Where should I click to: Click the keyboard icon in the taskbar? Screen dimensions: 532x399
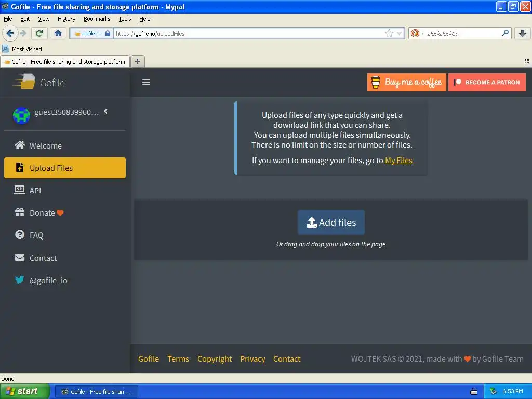(474, 392)
